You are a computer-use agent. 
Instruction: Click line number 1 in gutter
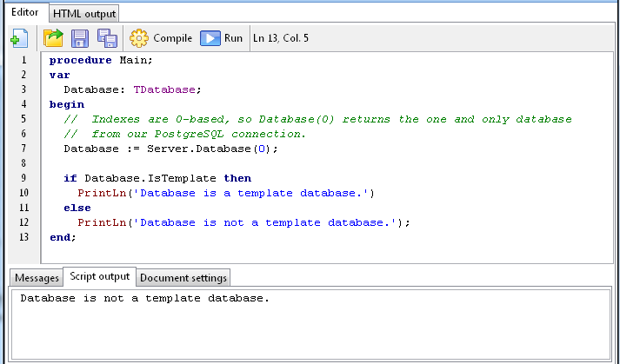23,60
